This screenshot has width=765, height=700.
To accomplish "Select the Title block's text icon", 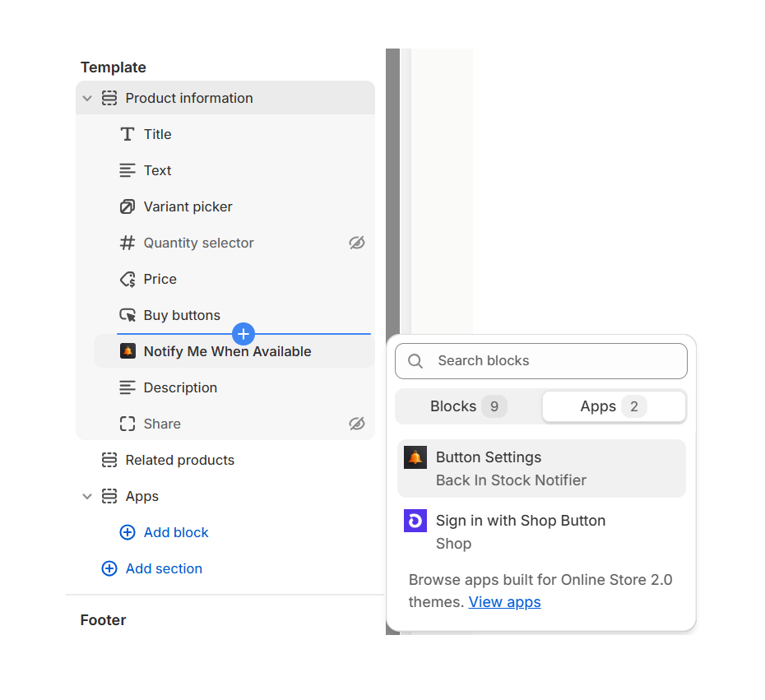I will coord(128,134).
